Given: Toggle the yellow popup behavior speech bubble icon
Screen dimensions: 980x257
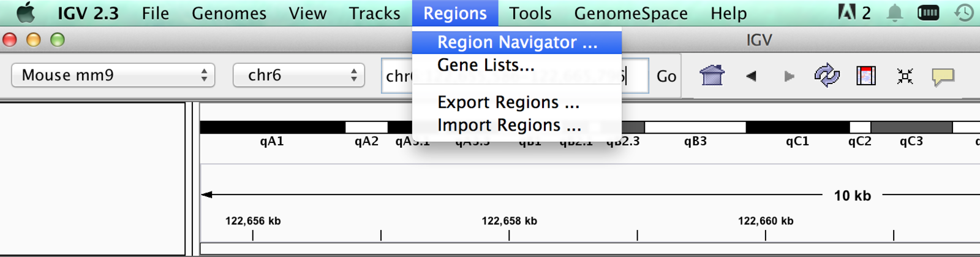Looking at the screenshot, I should click(x=943, y=77).
